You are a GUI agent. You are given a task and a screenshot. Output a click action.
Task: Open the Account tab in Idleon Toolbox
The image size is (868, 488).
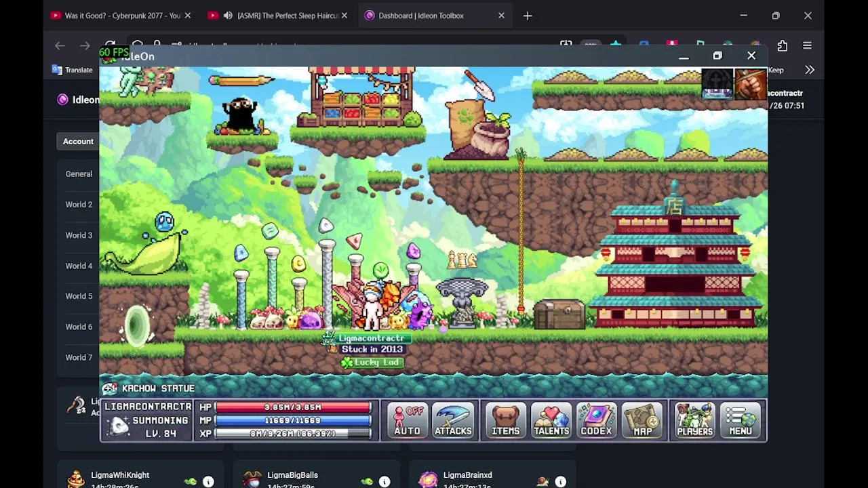pos(78,142)
